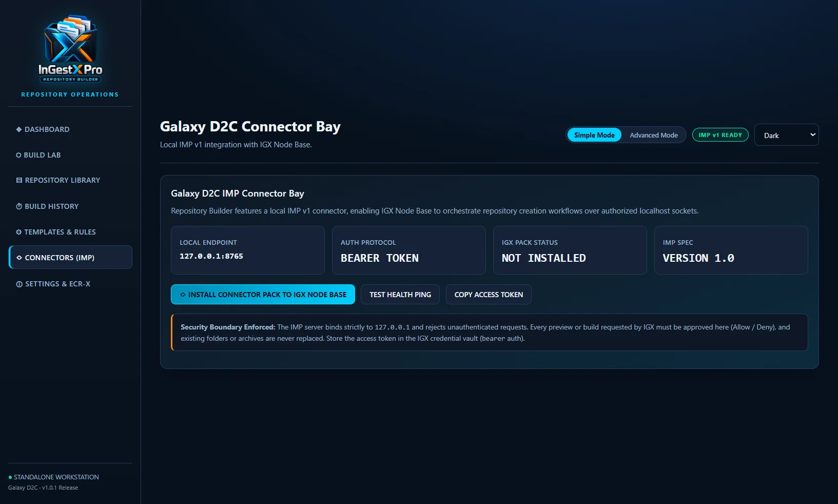This screenshot has width=838, height=504.
Task: Click the green Standalone Workstation status dot
Action: coord(10,477)
